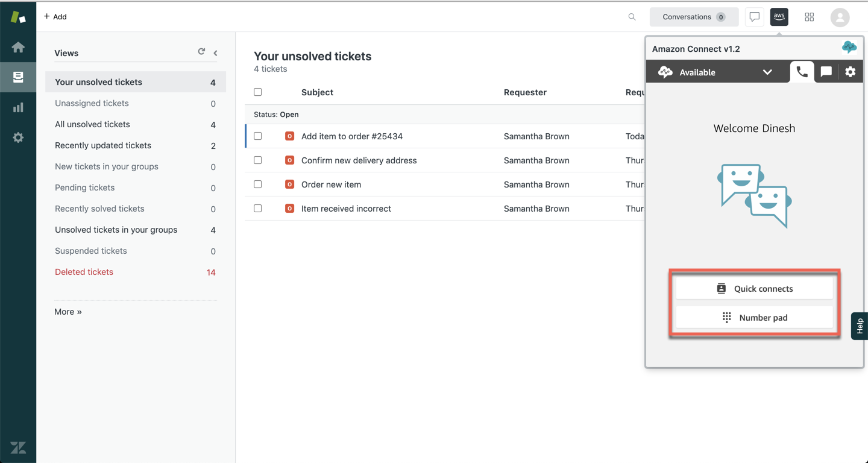Tick checkbox for Add item to order #25434
This screenshot has height=463, width=868.
(258, 136)
